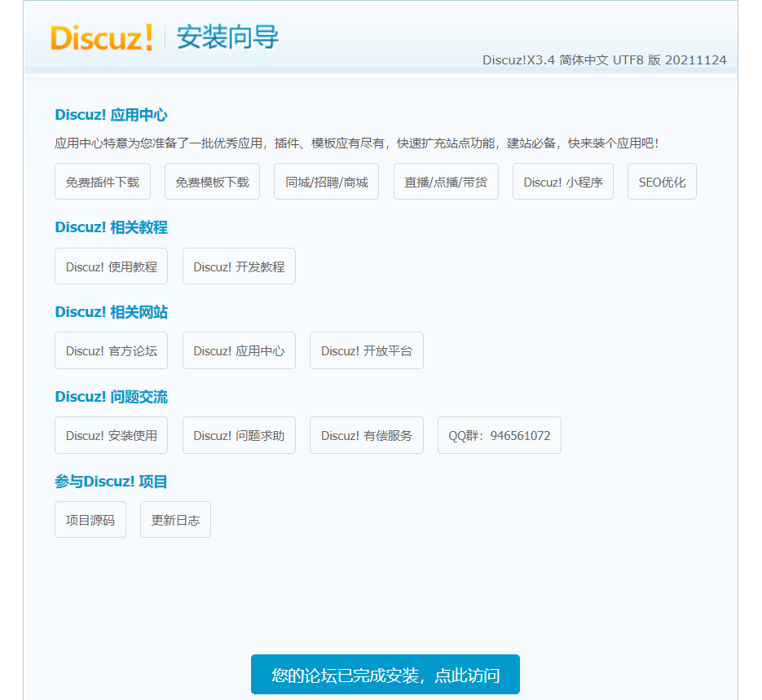Visit Discuz! 官方论坛
This screenshot has width=762, height=700.
(112, 350)
